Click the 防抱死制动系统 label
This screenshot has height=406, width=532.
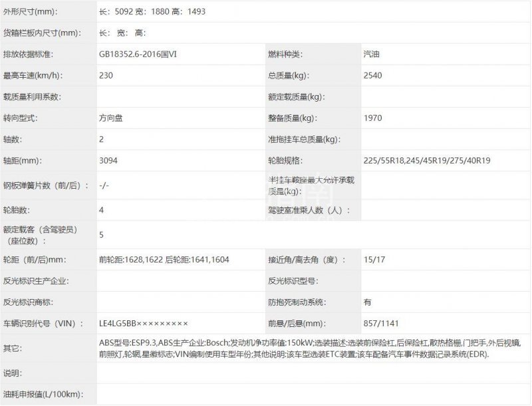[x=296, y=302]
